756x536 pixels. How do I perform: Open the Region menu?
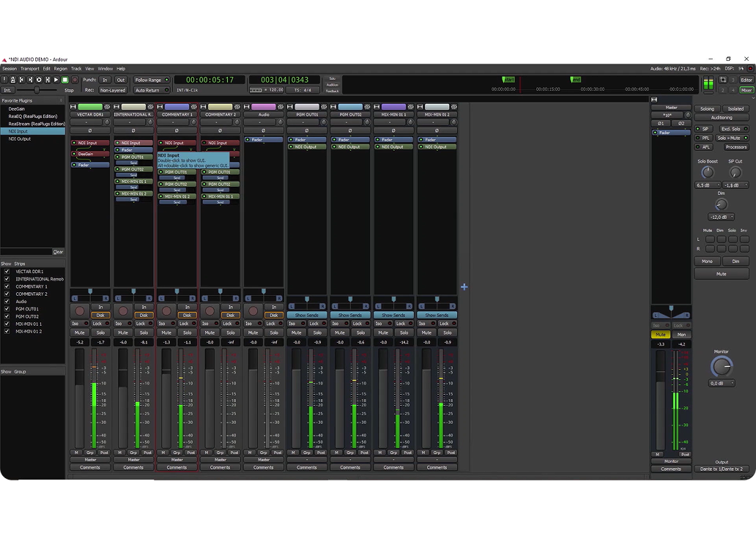point(60,69)
